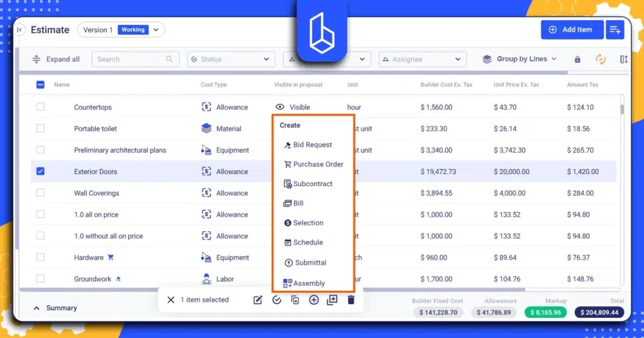Click into the Search input field
The width and height of the screenshot is (644, 338).
coord(136,59)
